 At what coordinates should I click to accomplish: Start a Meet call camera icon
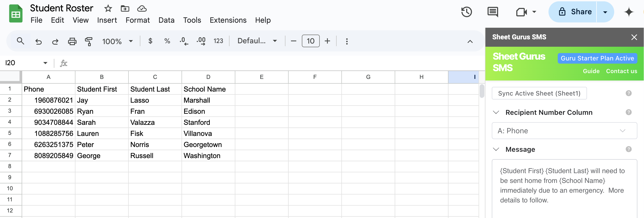click(521, 12)
